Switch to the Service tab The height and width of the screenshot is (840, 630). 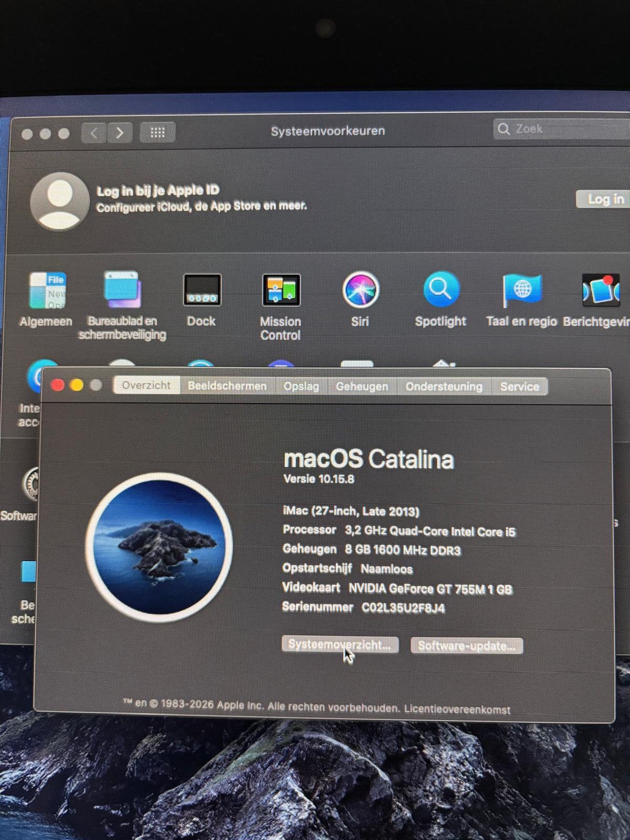pyautogui.click(x=520, y=387)
